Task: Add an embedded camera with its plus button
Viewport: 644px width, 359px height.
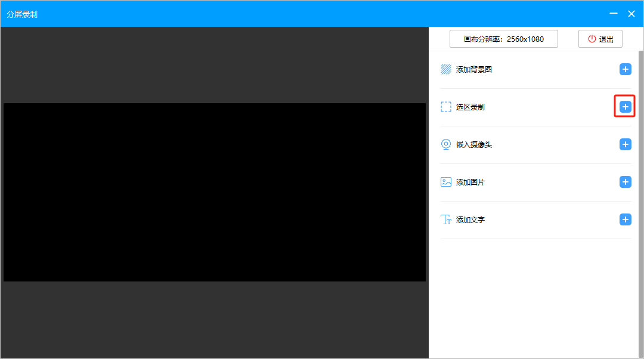Action: [x=625, y=144]
